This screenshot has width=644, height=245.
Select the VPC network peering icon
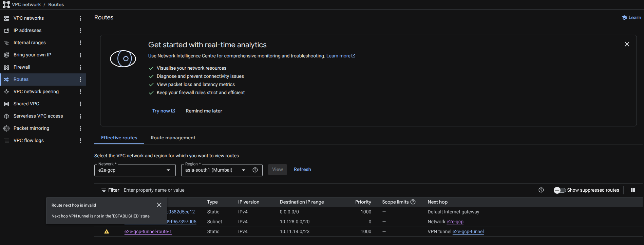point(6,92)
